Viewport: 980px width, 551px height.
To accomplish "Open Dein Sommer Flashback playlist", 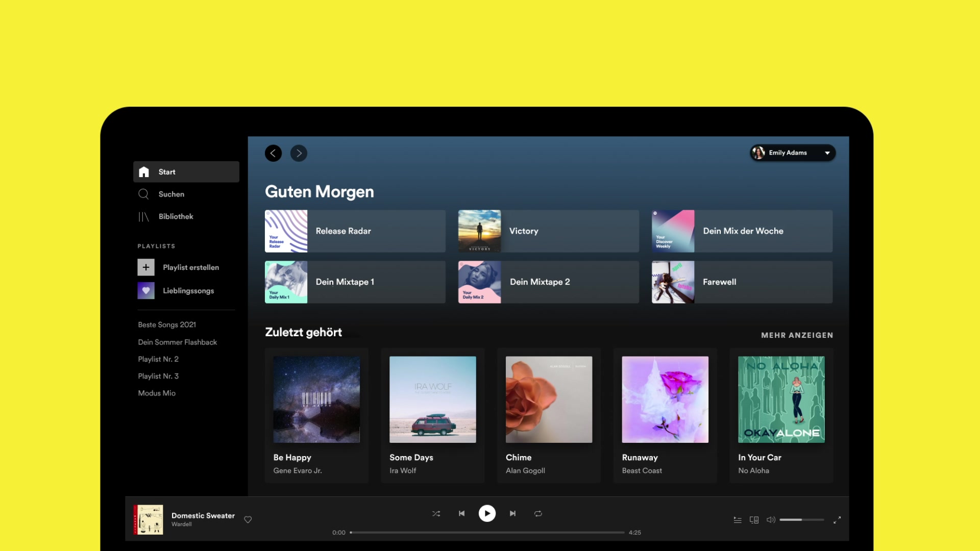I will click(178, 342).
